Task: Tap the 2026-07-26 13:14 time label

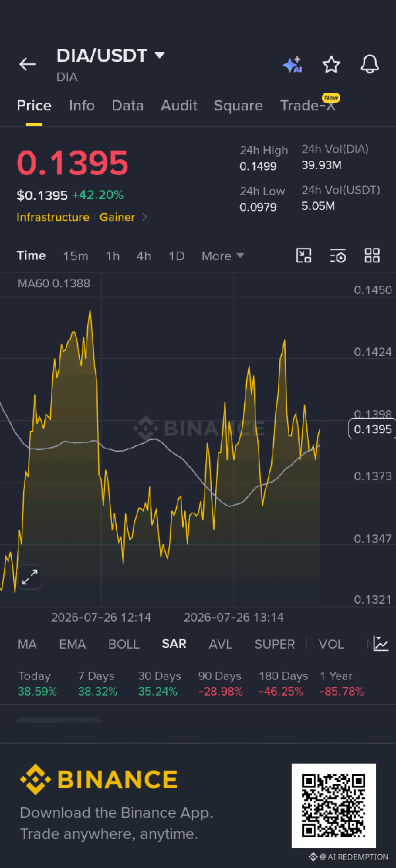Action: coord(234,618)
